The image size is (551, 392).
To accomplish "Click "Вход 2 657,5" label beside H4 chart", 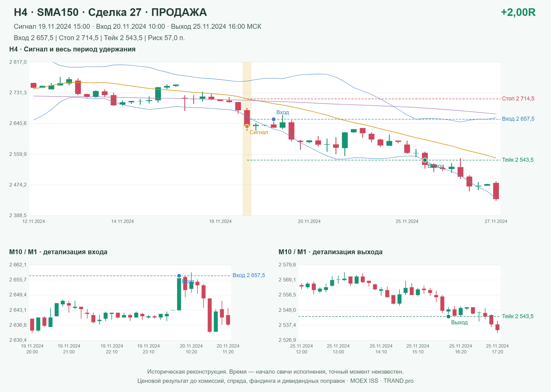I will point(518,119).
